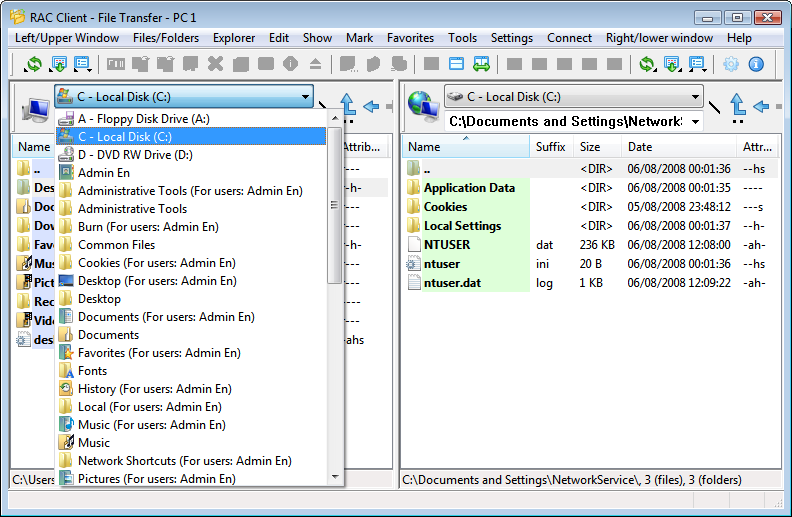This screenshot has height=517, width=792.
Task: Click the Application Data folder icon
Action: click(414, 188)
